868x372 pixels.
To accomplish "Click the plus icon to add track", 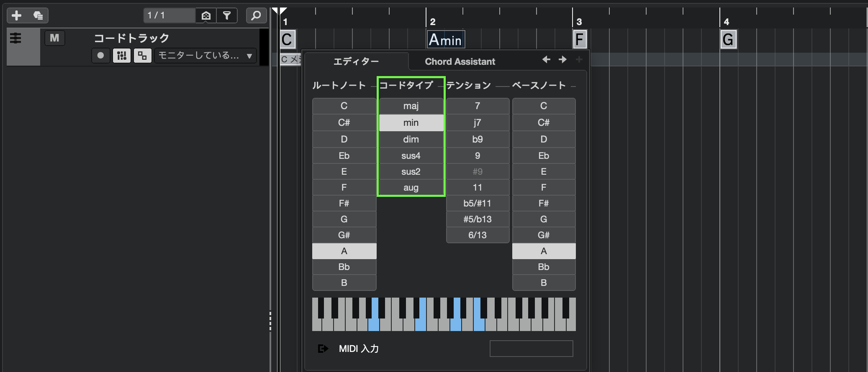I will point(17,16).
